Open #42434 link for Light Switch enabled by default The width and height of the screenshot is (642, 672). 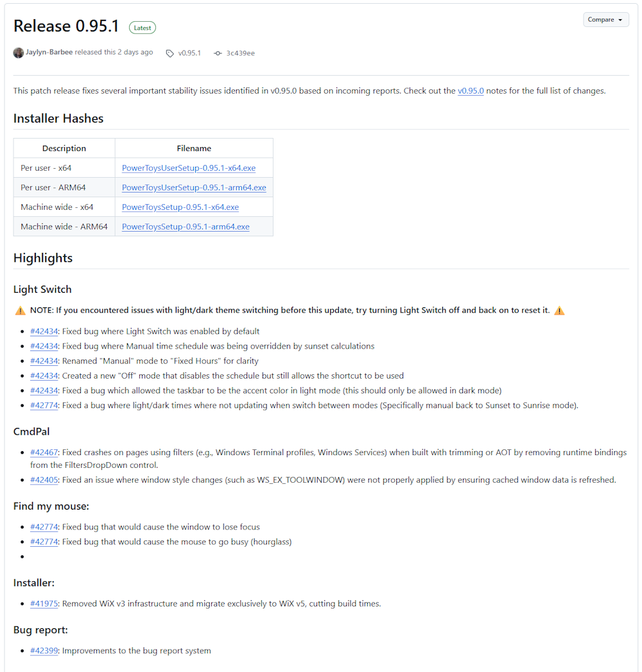[44, 332]
